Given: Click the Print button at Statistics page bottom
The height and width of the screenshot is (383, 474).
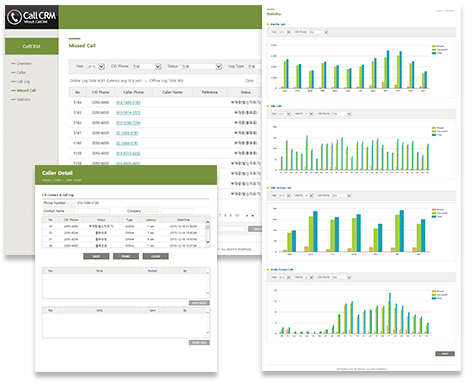Looking at the screenshot, I should (x=445, y=354).
